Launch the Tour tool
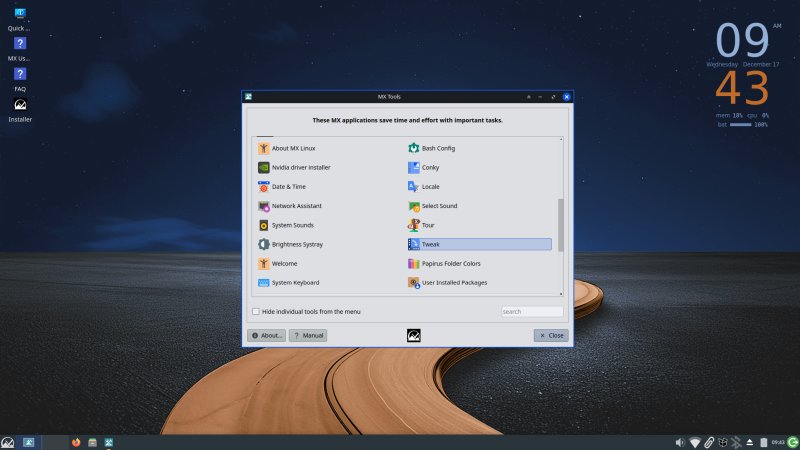 421,225
